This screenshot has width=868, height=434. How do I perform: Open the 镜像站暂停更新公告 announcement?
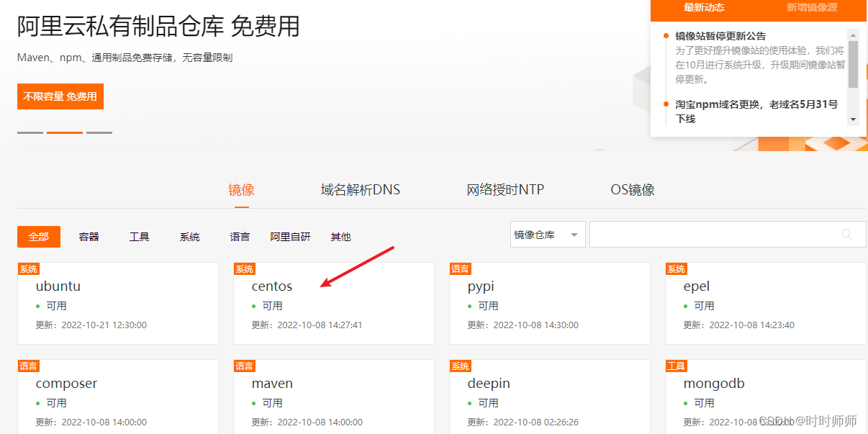tap(720, 36)
